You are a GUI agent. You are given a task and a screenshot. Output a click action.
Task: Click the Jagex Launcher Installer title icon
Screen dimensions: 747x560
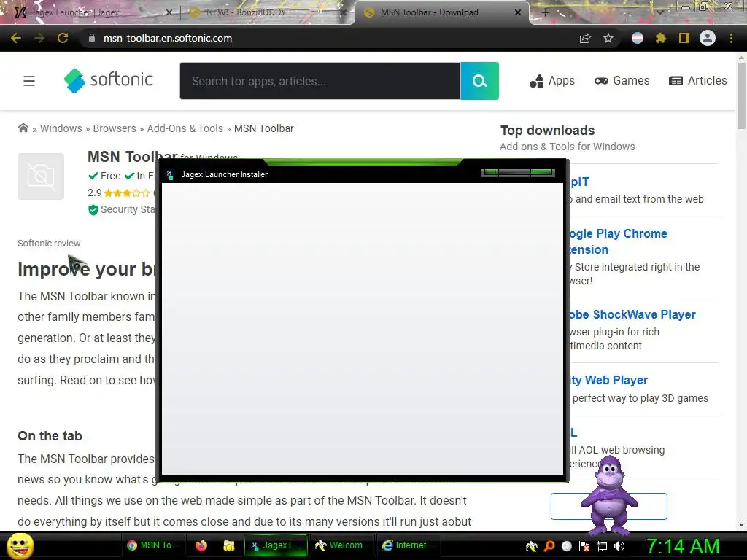point(170,175)
